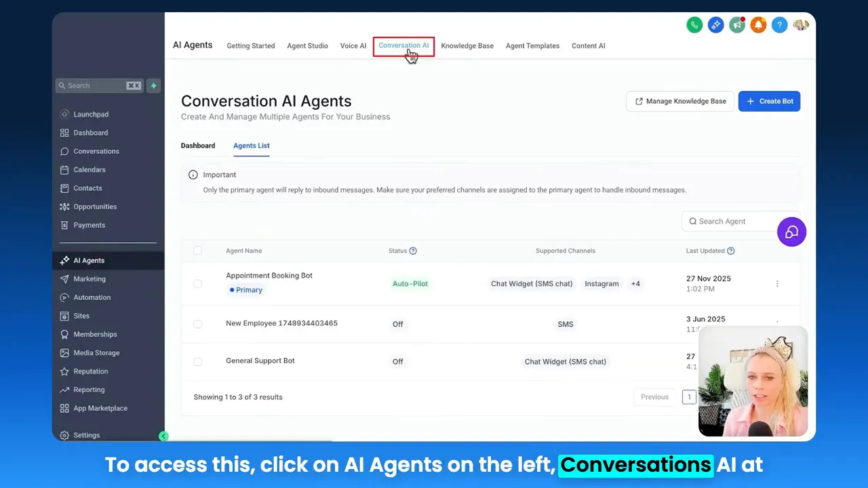
Task: Click the Supported Channels column header
Action: point(566,251)
